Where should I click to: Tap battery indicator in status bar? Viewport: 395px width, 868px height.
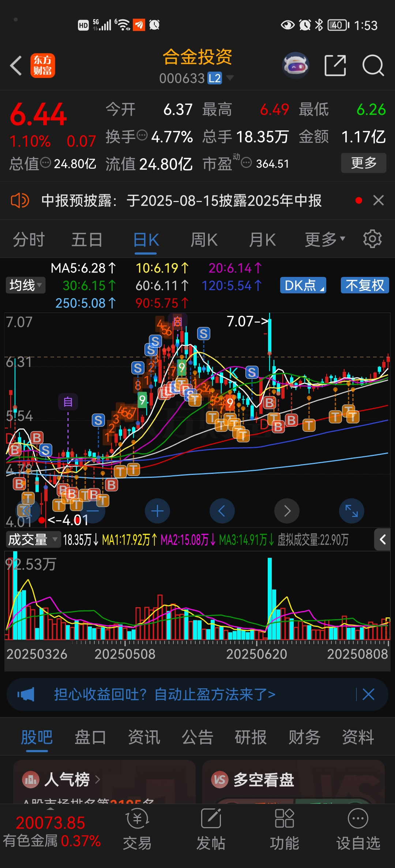click(x=338, y=25)
